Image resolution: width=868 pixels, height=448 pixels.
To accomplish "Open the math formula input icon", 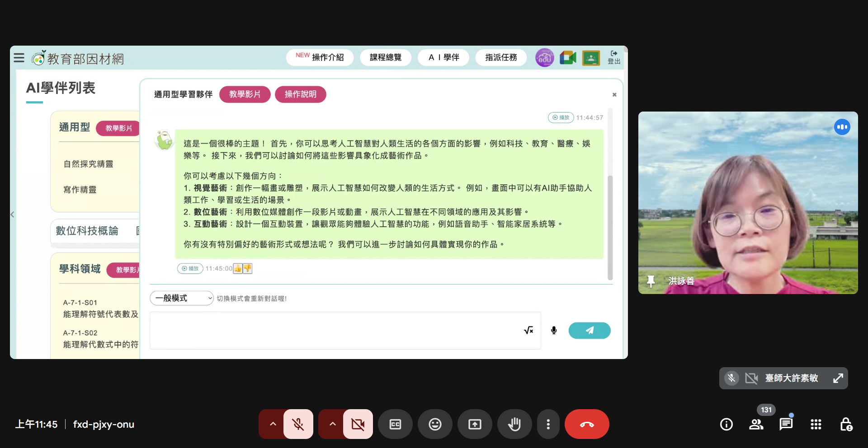I will (528, 330).
